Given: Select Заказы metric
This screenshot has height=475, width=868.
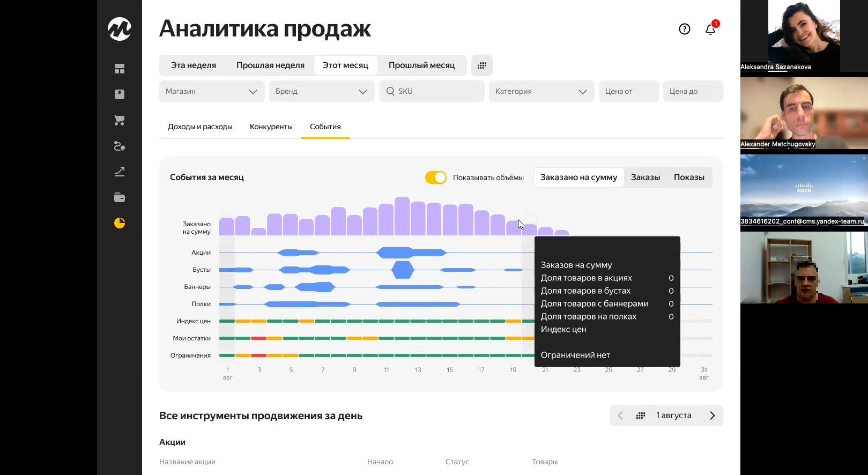Looking at the screenshot, I should [x=646, y=177].
